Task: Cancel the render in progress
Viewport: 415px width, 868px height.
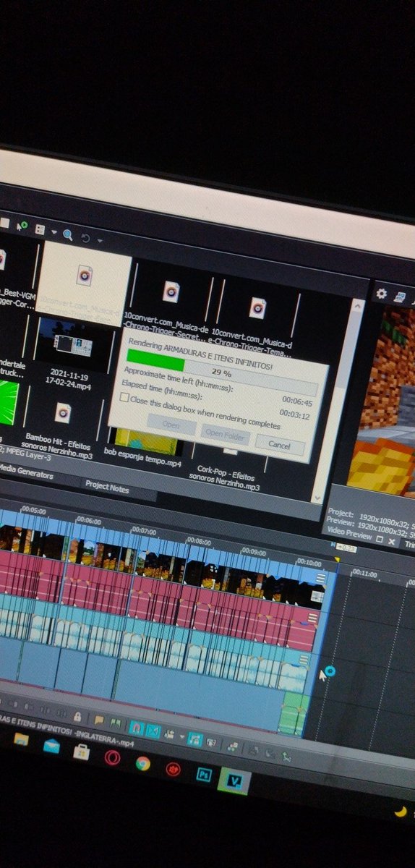Action: coord(280,443)
